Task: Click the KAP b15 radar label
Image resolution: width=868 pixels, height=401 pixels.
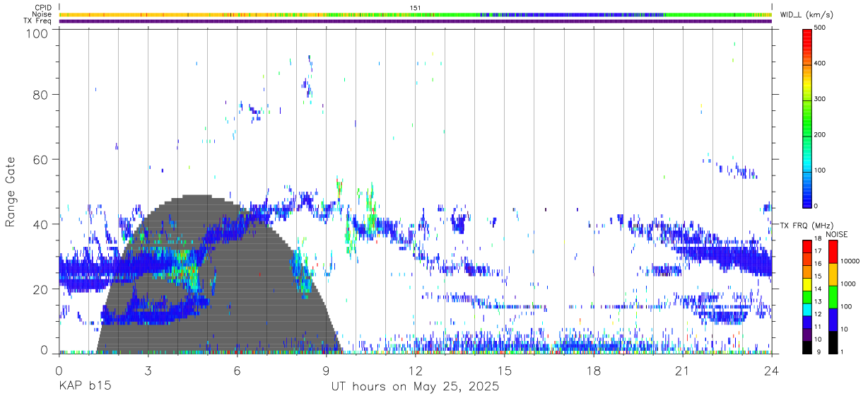Action: click(x=84, y=387)
